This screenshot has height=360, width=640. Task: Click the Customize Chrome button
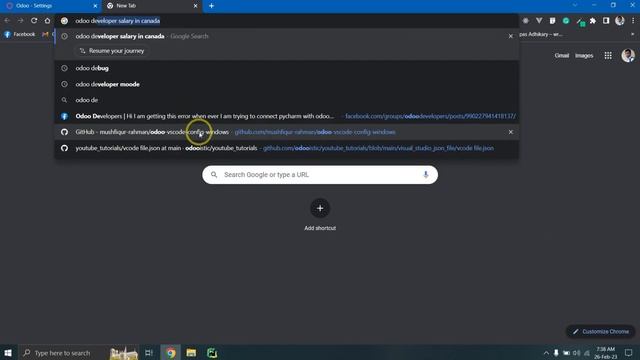[600, 331]
